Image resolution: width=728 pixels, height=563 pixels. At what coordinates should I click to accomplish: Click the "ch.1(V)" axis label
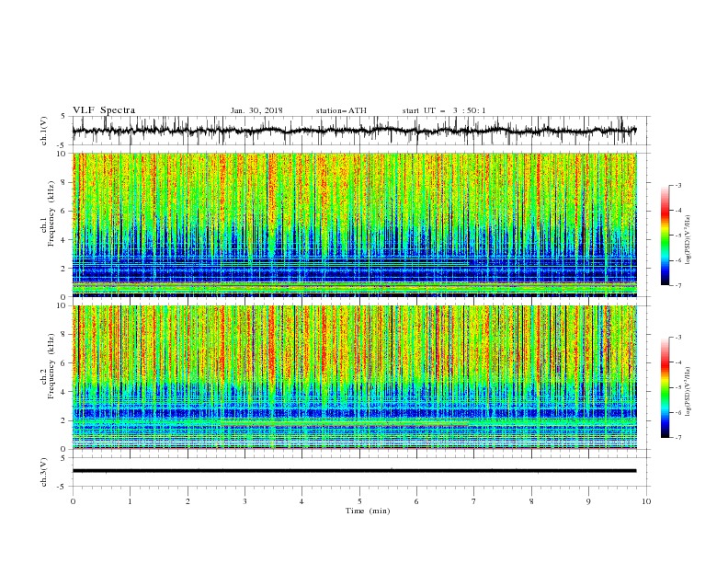[x=44, y=130]
